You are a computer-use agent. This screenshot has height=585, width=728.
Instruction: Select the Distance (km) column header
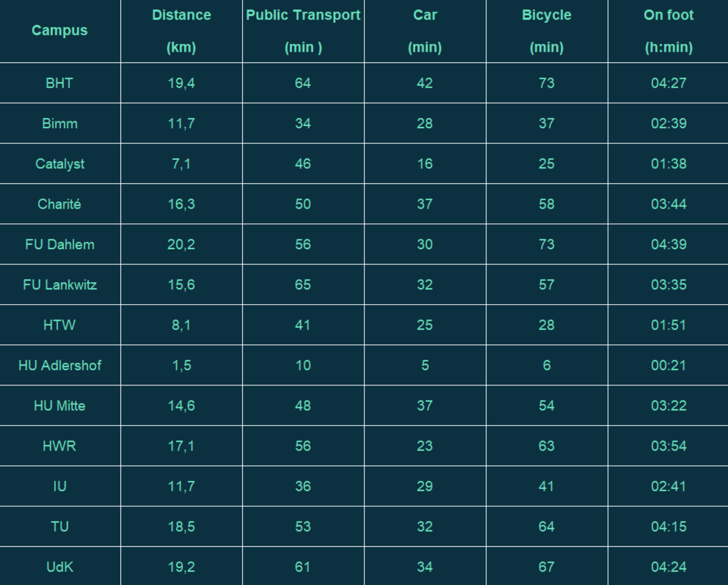(181, 31)
